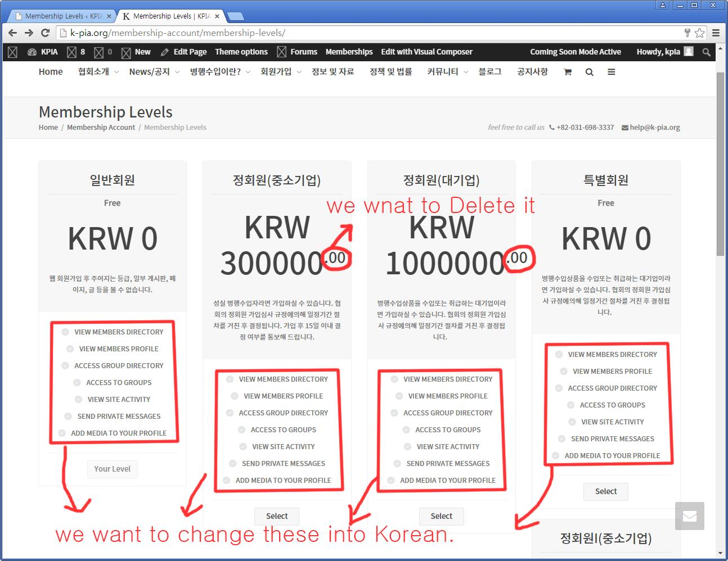
Task: Expand the 커뮤니티 dropdown menu
Action: click(x=447, y=72)
